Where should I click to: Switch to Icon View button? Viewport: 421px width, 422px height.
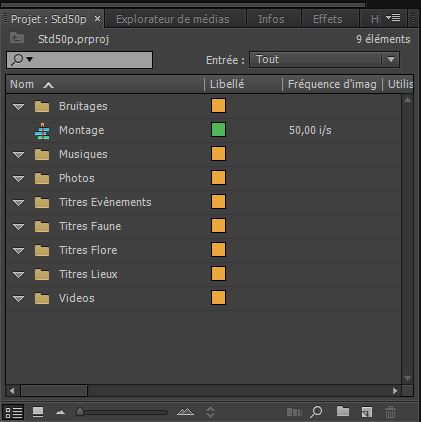[x=38, y=412]
